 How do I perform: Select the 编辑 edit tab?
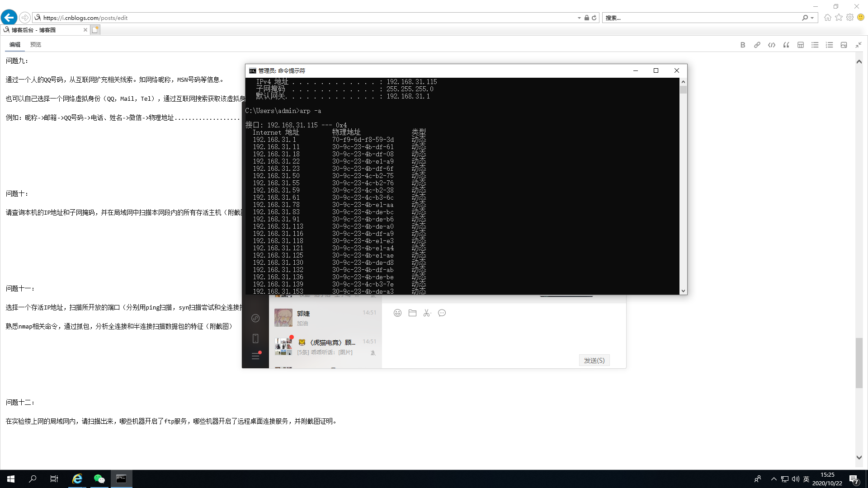15,45
